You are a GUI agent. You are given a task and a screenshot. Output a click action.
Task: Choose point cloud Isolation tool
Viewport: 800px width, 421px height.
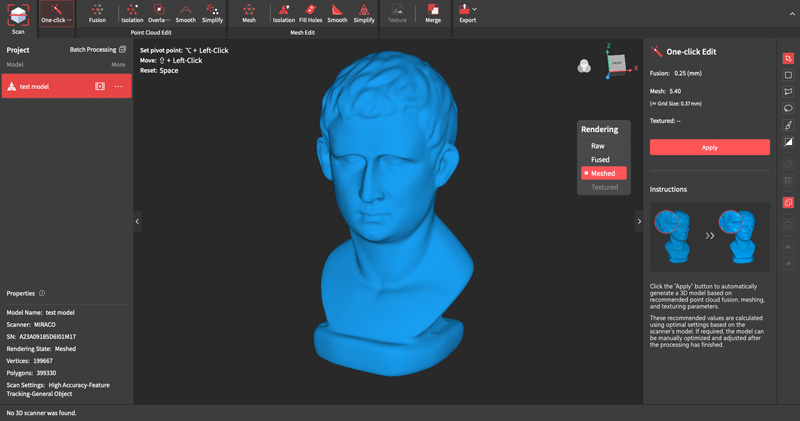point(132,14)
